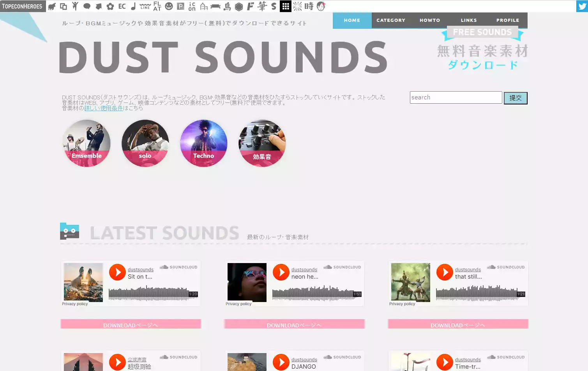Image resolution: width=588 pixels, height=371 pixels.
Task: Seek in 'neon he...' waveform
Action: (x=317, y=294)
